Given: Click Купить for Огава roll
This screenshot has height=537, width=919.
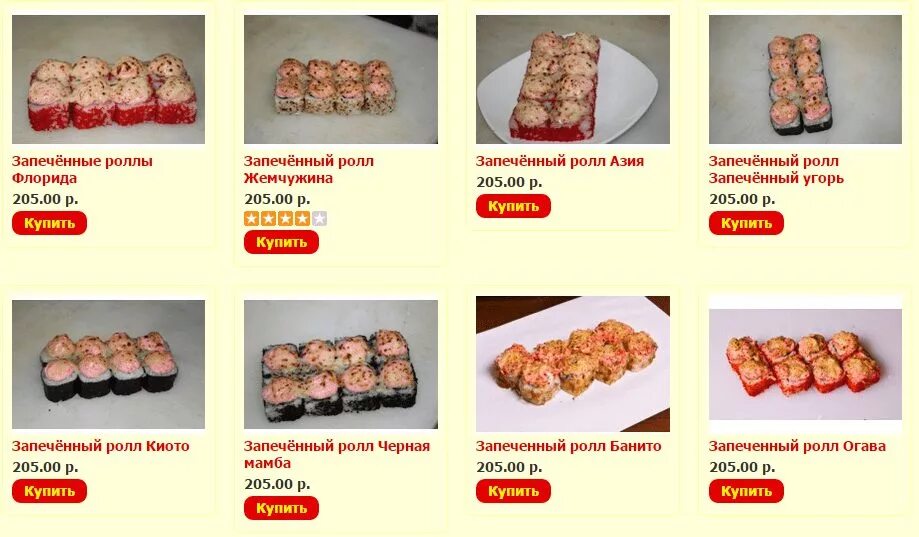Looking at the screenshot, I should (746, 491).
